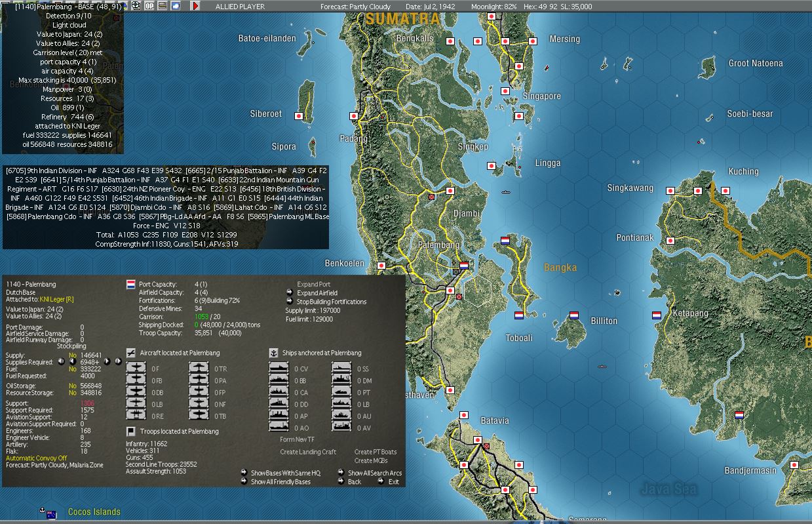Click the battleship (BB) ship silhouette icon
This screenshot has height=524, width=812.
(x=279, y=380)
